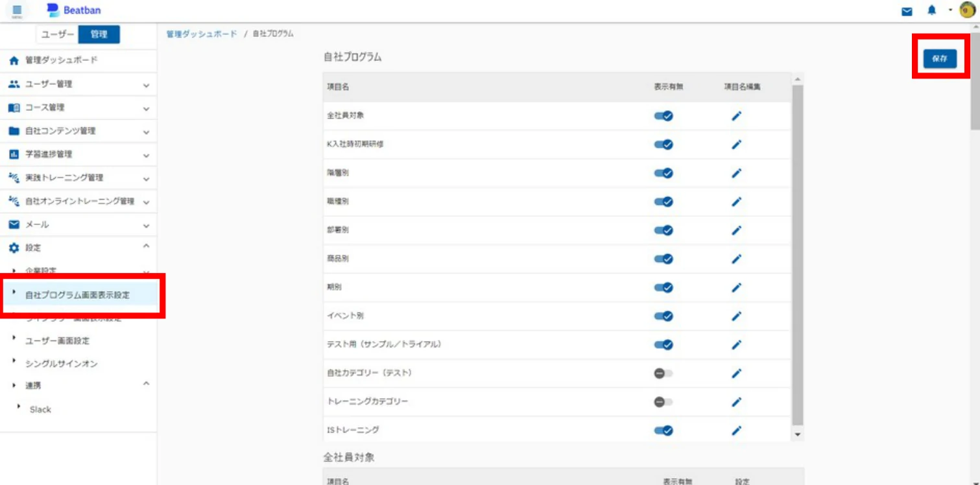980x485 pixels.
Task: Open the notification bell
Action: pyautogui.click(x=931, y=10)
